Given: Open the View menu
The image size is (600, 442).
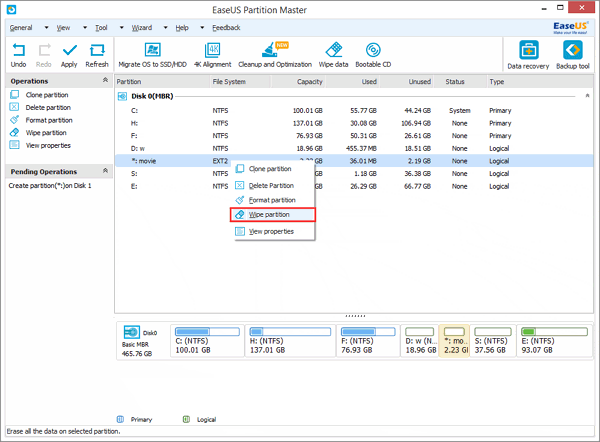Looking at the screenshot, I should (63, 28).
